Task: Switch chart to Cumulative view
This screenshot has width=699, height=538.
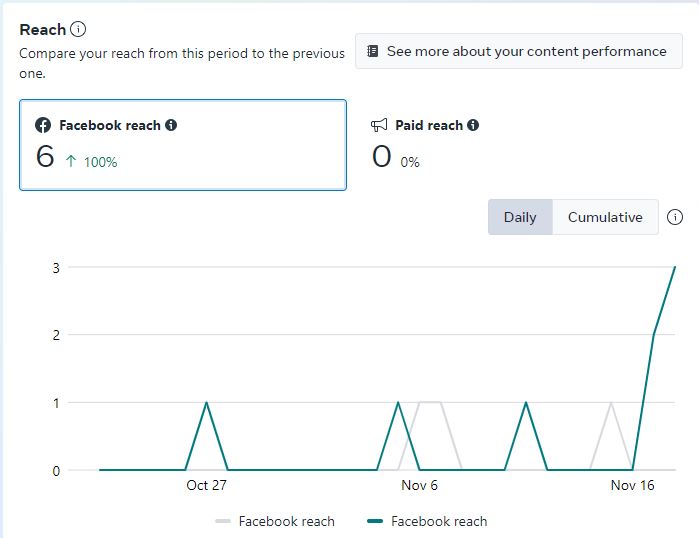Action: pyautogui.click(x=605, y=217)
